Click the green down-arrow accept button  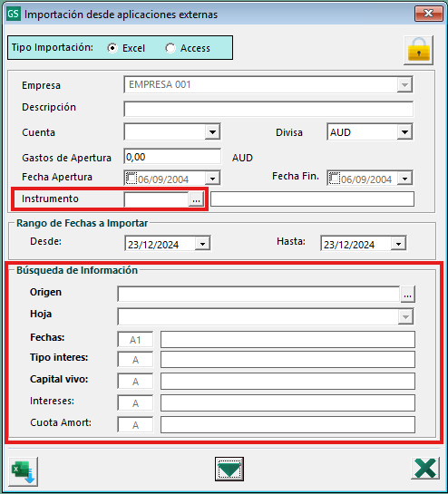click(x=229, y=470)
